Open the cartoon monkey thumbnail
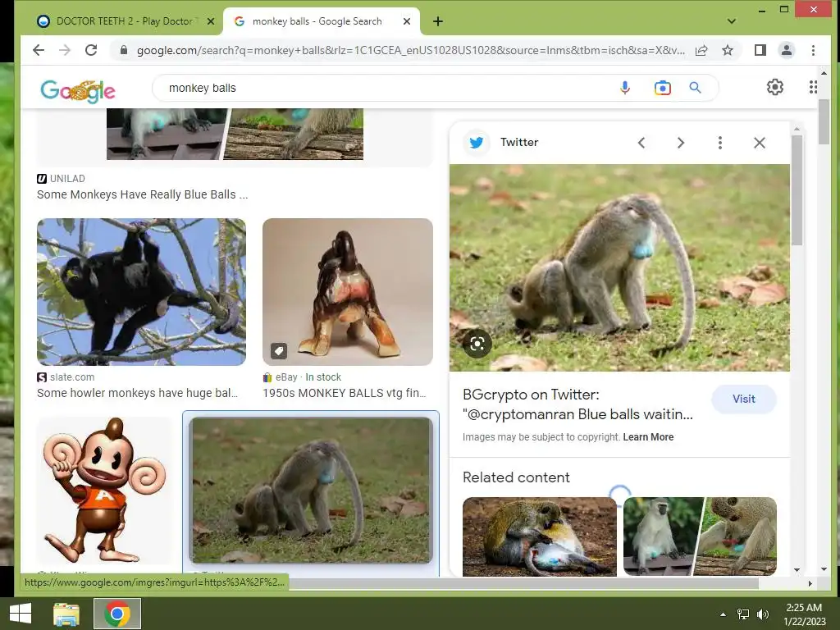The width and height of the screenshot is (840, 630). pyautogui.click(x=105, y=491)
